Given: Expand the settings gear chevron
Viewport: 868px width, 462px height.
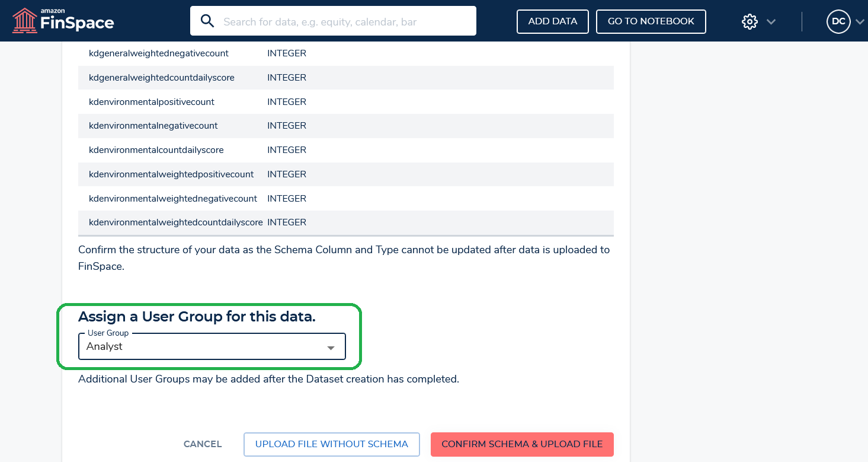Looking at the screenshot, I should pos(771,22).
